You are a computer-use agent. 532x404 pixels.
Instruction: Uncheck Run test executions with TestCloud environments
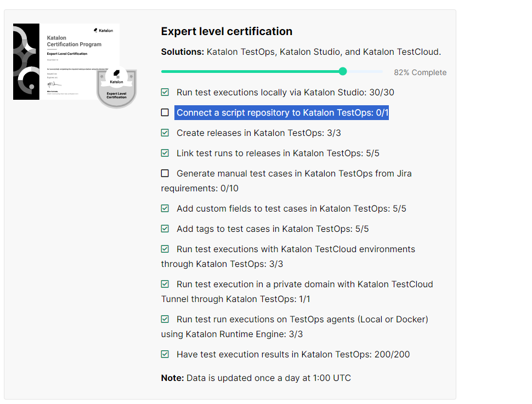[165, 249]
